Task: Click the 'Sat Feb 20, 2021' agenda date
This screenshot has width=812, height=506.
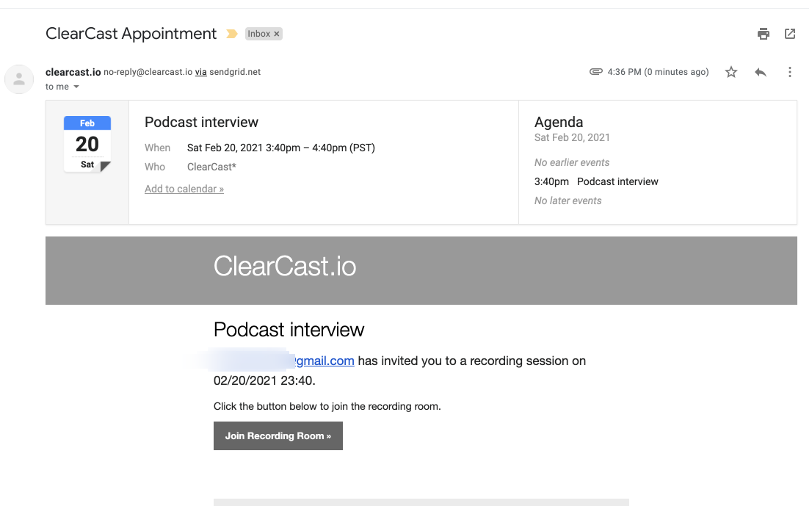Action: click(572, 138)
